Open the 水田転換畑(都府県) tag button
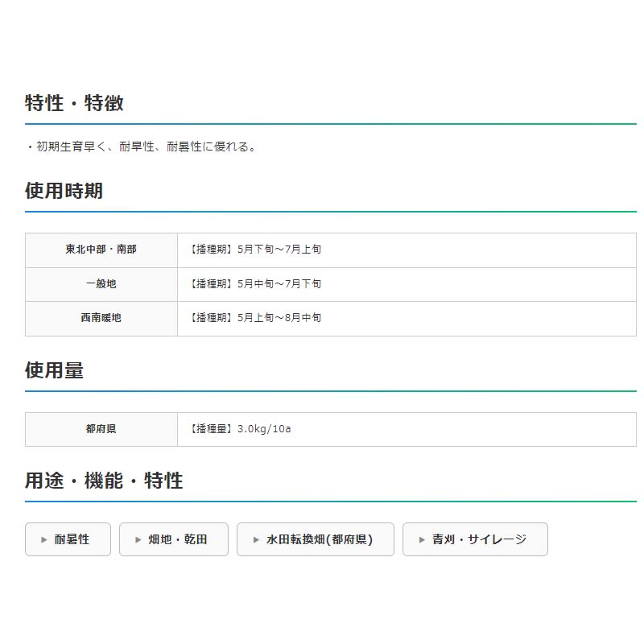Viewport: 644px width, 644px height. 316,539
